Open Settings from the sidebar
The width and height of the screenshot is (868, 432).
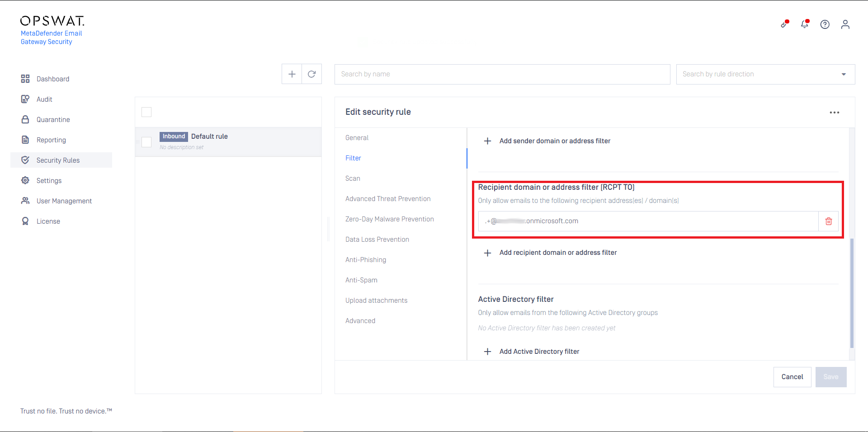[49, 181]
